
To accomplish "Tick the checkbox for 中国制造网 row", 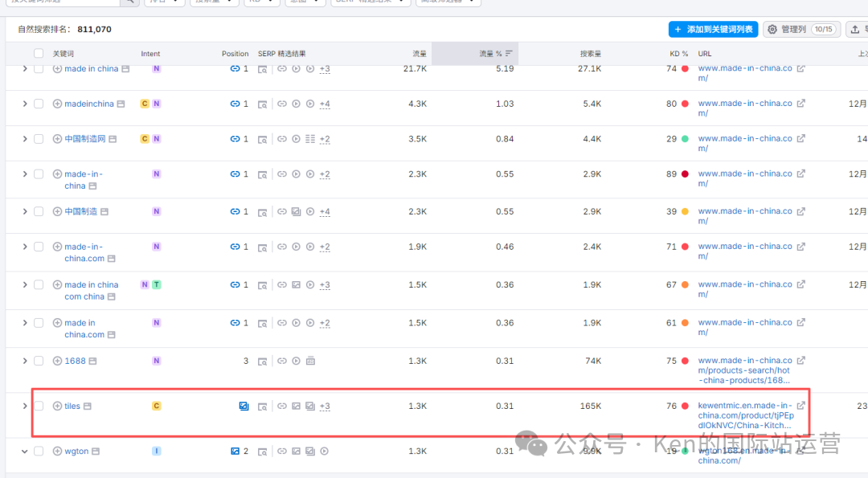I will coord(39,139).
